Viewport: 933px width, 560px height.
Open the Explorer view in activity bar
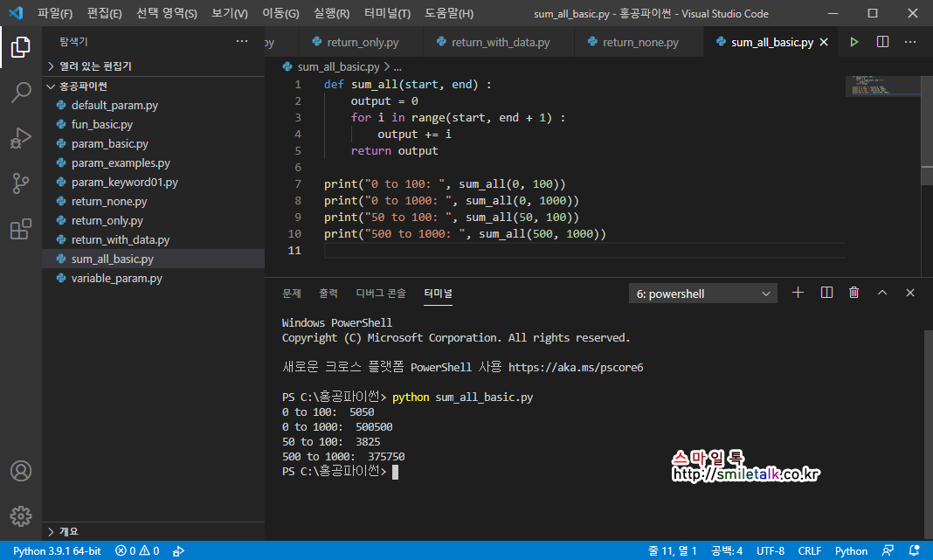pos(21,47)
